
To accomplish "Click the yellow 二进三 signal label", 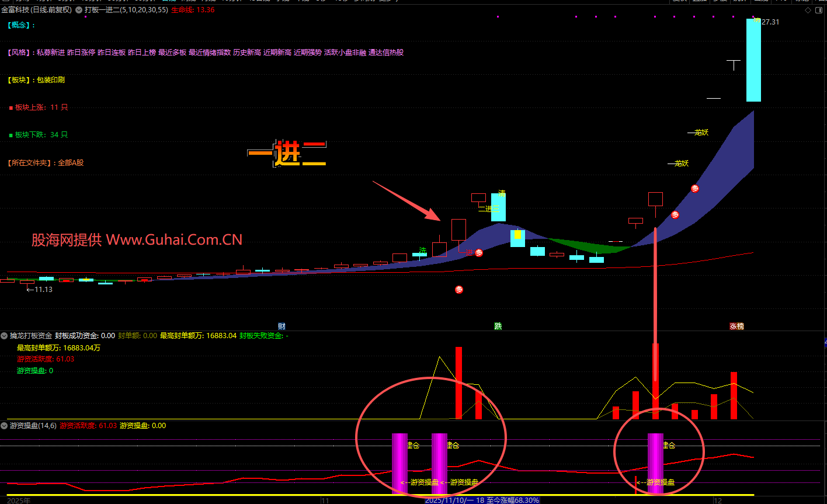I will (x=488, y=208).
